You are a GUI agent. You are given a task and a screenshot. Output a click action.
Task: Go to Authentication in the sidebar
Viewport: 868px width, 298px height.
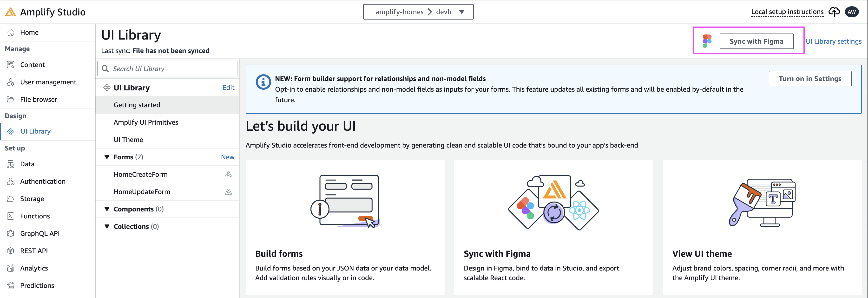click(x=42, y=181)
